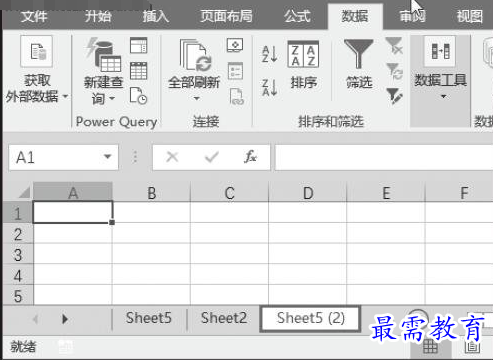Select row 2 header
The image size is (493, 360).
tap(18, 233)
